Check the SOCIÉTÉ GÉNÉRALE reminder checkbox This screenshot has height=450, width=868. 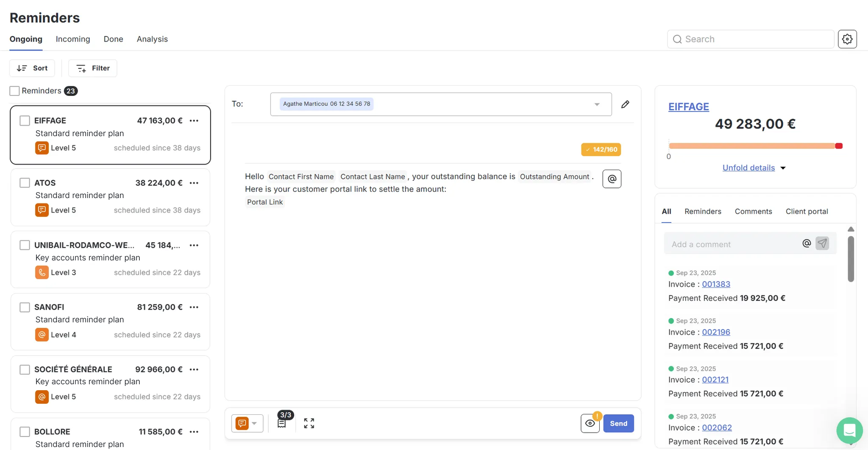[x=25, y=369]
